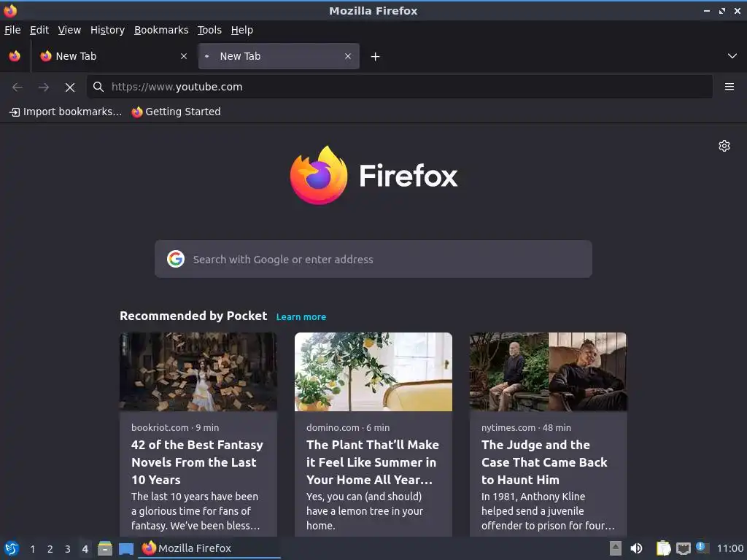Image resolution: width=747 pixels, height=560 pixels.
Task: Open new tab page settings gear
Action: (x=724, y=146)
